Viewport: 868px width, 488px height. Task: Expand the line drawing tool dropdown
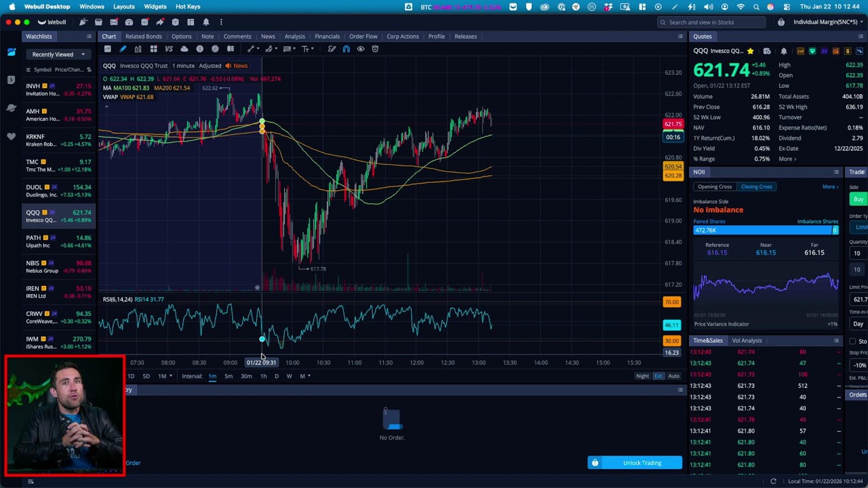pyautogui.click(x=257, y=49)
